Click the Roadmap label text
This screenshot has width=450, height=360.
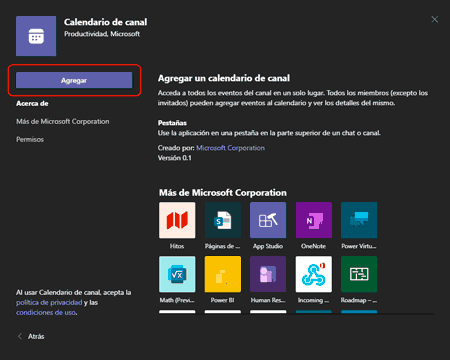click(359, 300)
